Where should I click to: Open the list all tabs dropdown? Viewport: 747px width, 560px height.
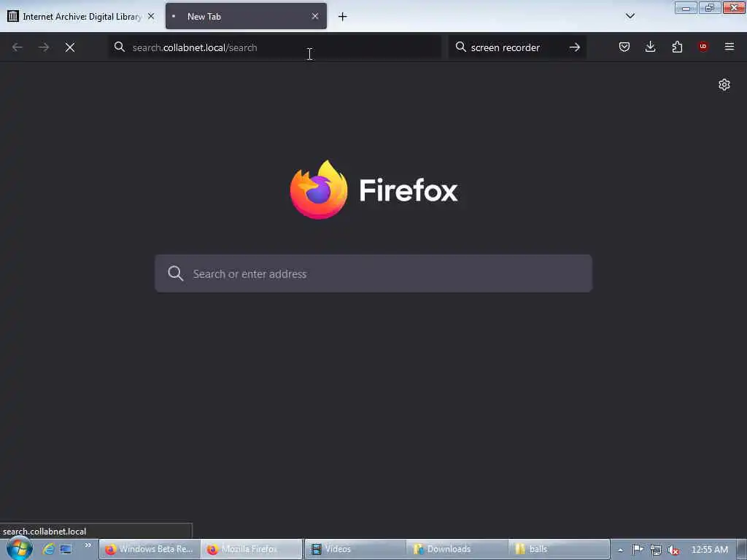630,16
